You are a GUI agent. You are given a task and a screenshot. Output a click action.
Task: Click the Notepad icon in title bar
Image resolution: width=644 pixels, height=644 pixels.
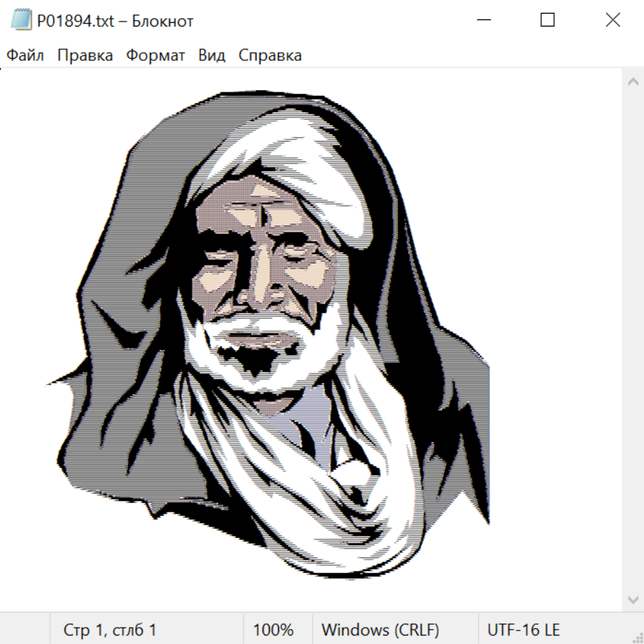pyautogui.click(x=21, y=21)
